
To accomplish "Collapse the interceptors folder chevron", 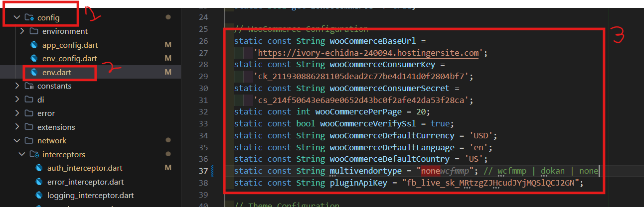I will coord(22,154).
